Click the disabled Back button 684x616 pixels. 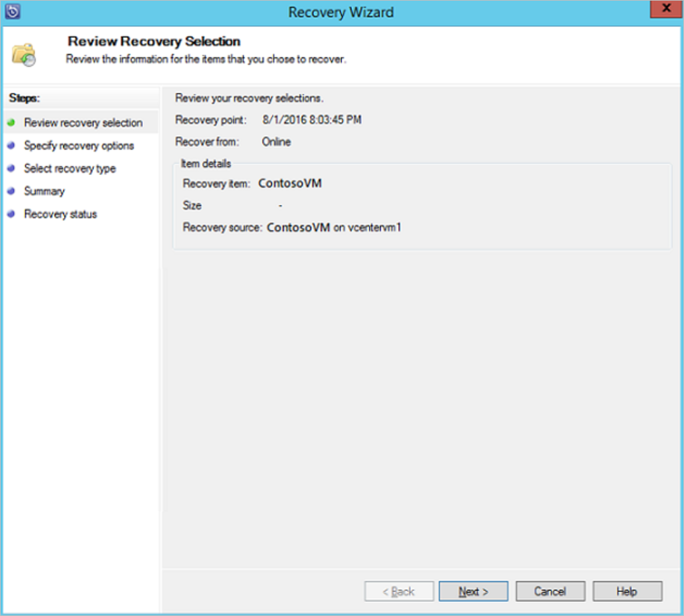pos(398,591)
